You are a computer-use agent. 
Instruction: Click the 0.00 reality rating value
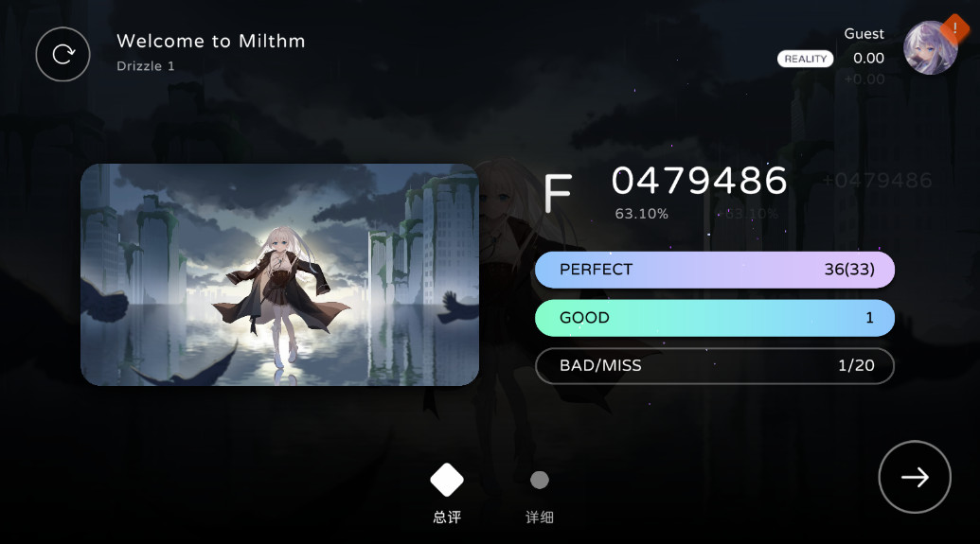(x=869, y=58)
